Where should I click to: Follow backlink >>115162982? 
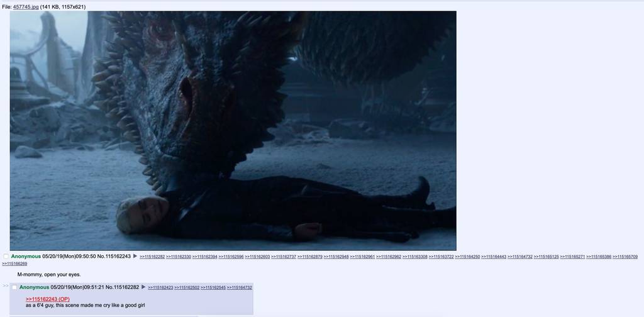coord(389,257)
